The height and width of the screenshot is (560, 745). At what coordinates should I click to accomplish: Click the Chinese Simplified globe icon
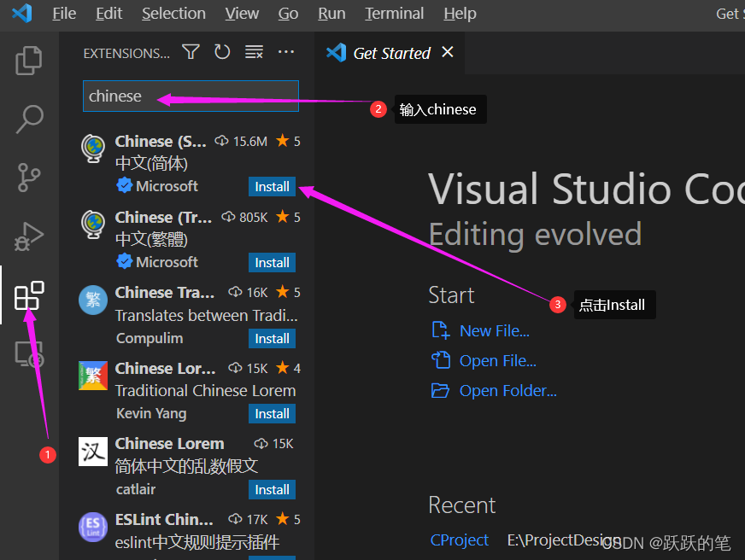click(93, 149)
